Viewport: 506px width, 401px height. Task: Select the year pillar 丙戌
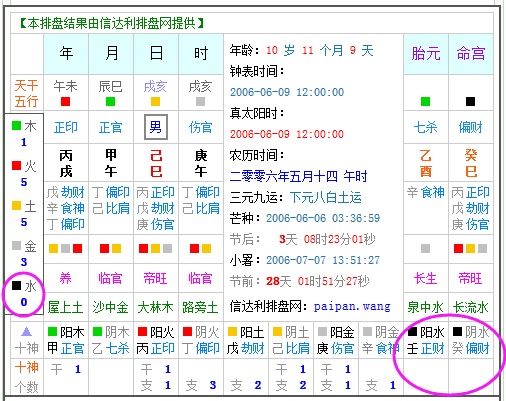tap(66, 163)
